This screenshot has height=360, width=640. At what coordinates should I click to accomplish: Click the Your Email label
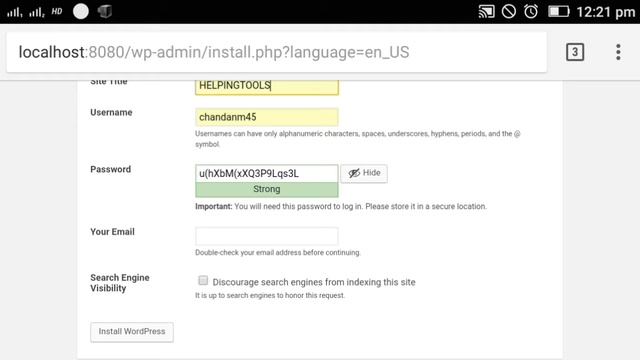tap(112, 232)
